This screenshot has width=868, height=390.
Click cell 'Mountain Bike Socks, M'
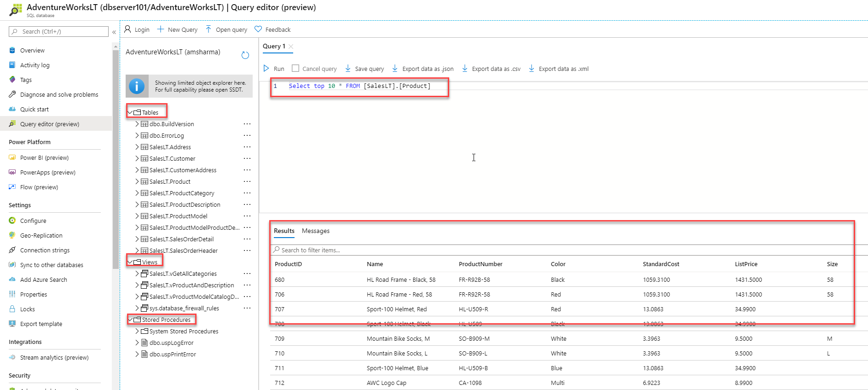coord(398,338)
